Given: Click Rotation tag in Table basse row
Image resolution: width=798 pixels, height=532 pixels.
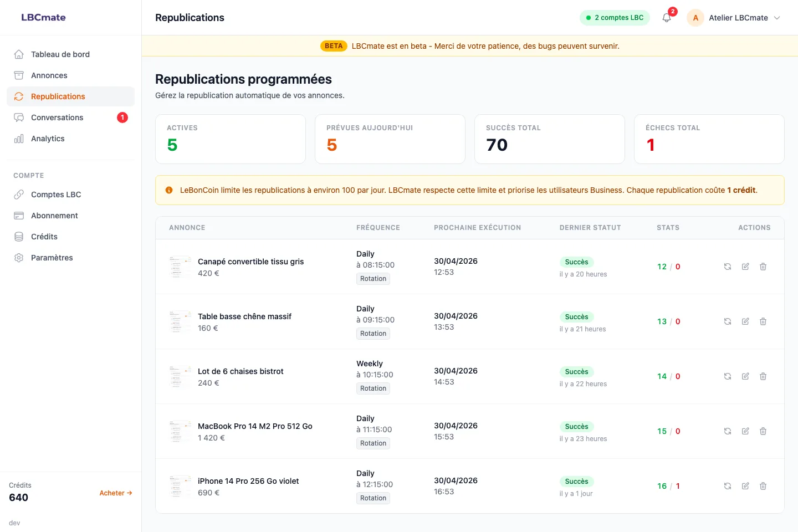Looking at the screenshot, I should pos(373,334).
